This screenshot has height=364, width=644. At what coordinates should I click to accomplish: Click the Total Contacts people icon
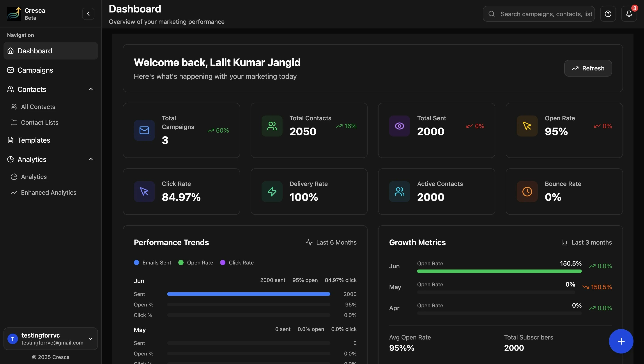(272, 126)
